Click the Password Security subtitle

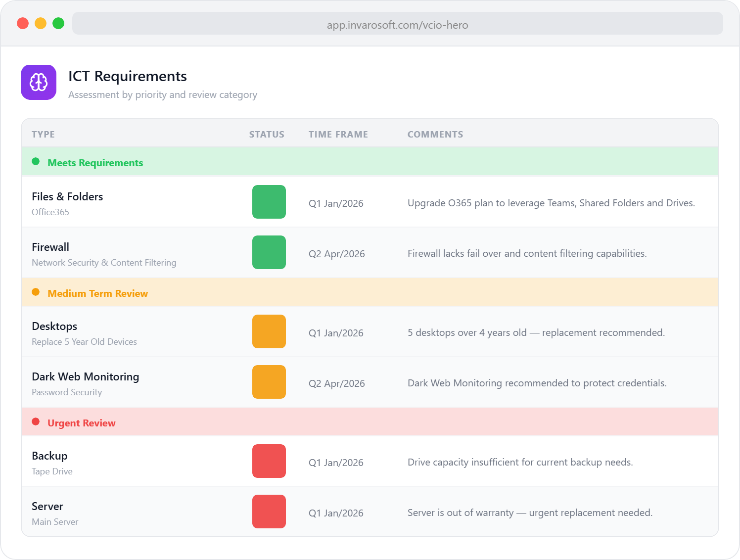(67, 392)
